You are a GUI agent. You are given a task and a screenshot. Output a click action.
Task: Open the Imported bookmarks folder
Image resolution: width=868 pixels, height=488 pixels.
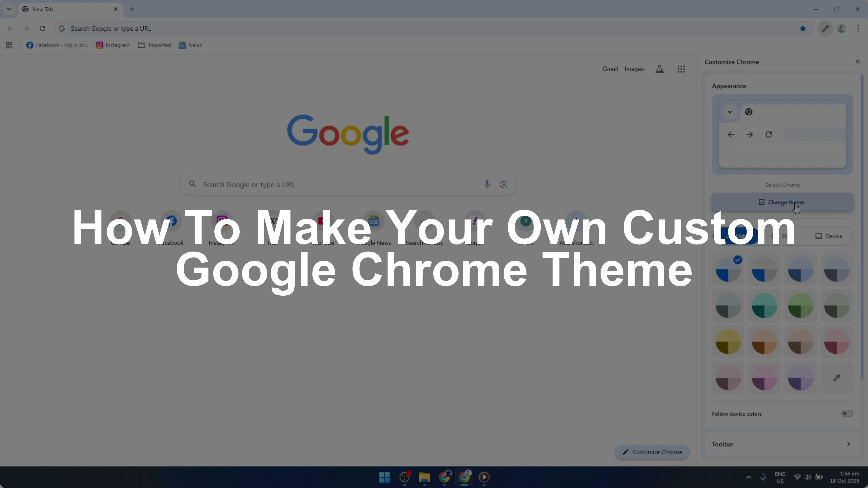pos(154,45)
